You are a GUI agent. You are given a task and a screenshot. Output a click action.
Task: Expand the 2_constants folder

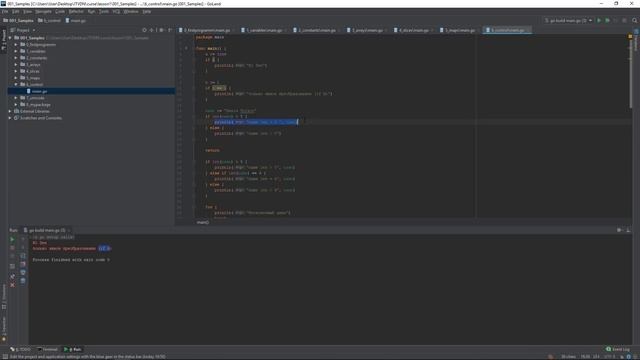(16, 58)
